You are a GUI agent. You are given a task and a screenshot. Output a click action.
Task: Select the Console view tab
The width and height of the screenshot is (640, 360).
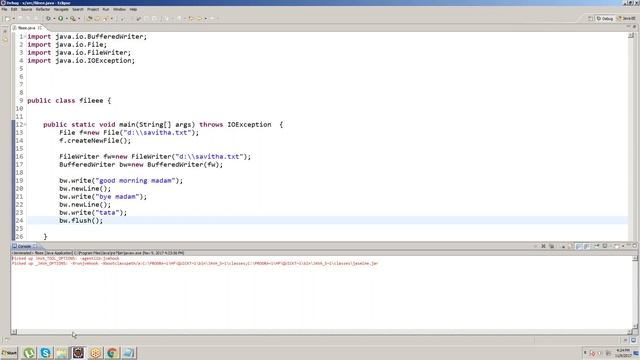24,246
